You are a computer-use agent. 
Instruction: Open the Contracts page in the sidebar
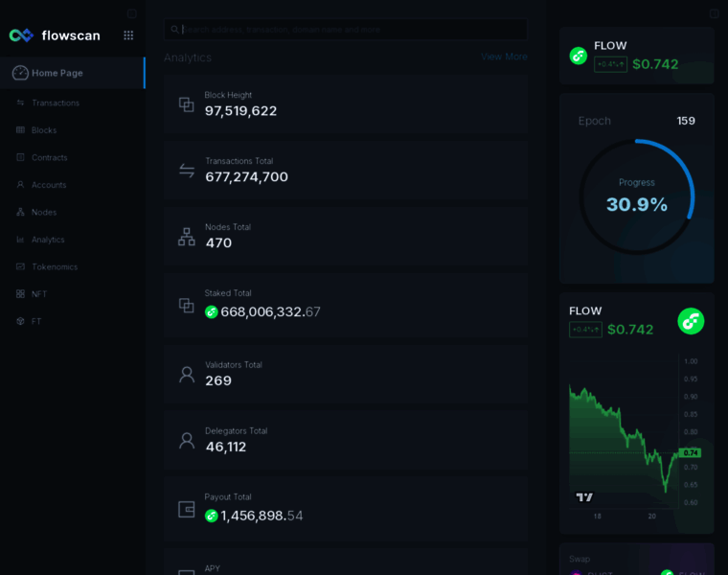tap(49, 157)
